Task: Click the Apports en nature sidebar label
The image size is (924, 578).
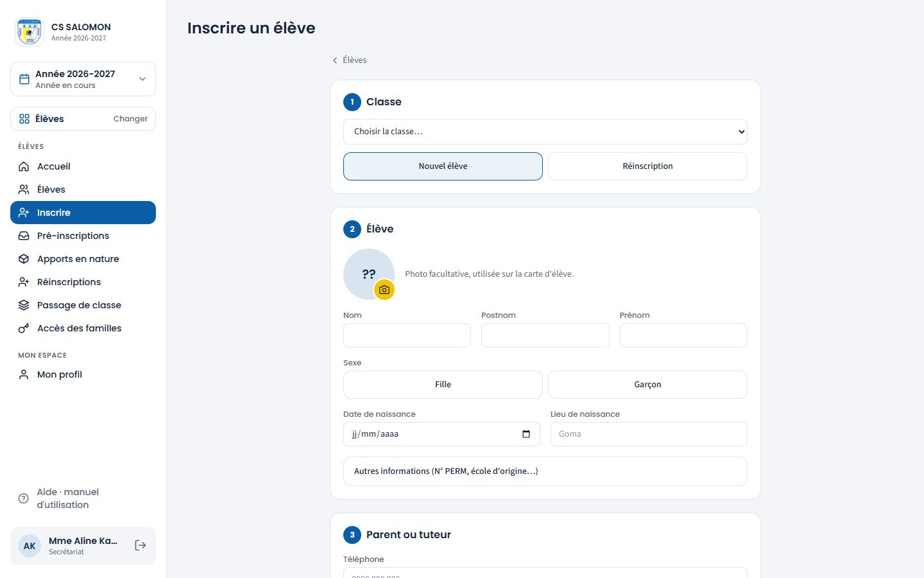Action: 78,259
